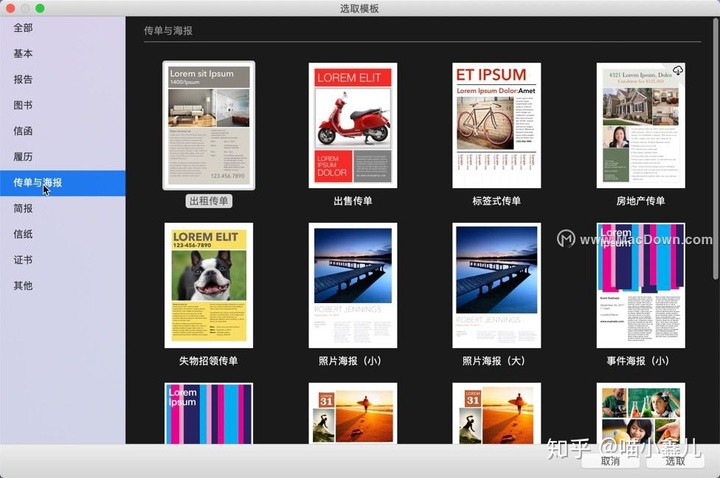Click the 取消 cancel button
This screenshot has height=478, width=720.
(610, 461)
